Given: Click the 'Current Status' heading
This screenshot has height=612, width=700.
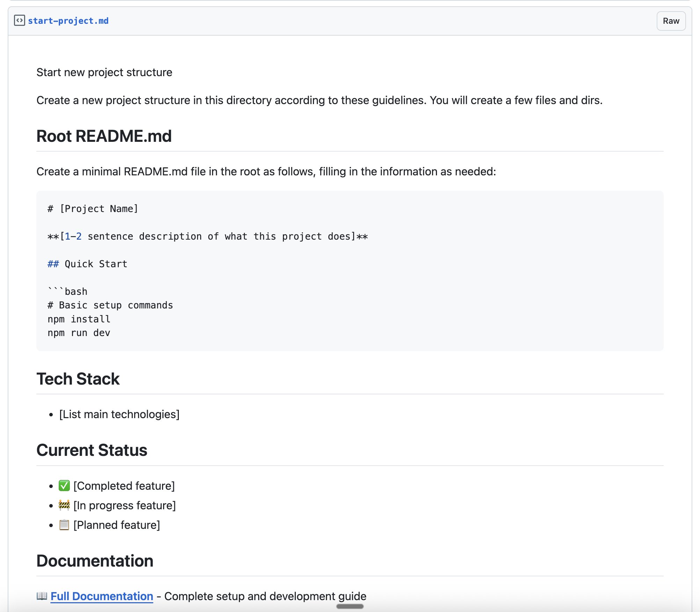Looking at the screenshot, I should tap(92, 450).
